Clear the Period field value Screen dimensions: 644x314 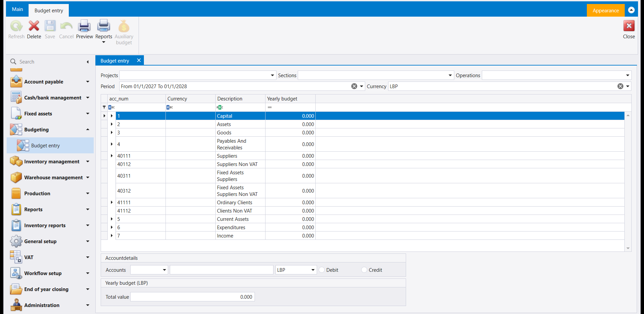tap(354, 86)
